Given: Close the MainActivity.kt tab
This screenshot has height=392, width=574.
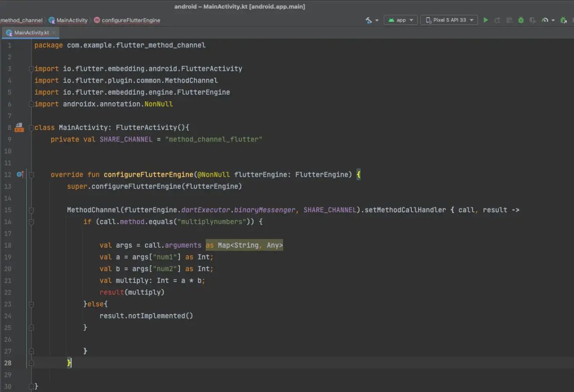Looking at the screenshot, I should (54, 33).
